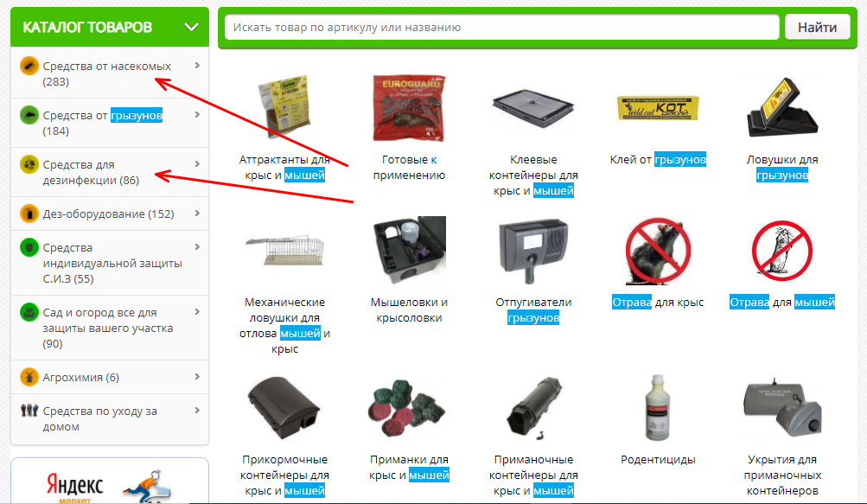Screen dimensions: 867x504
Task: Open the Отрава для крыс link
Action: 658,303
